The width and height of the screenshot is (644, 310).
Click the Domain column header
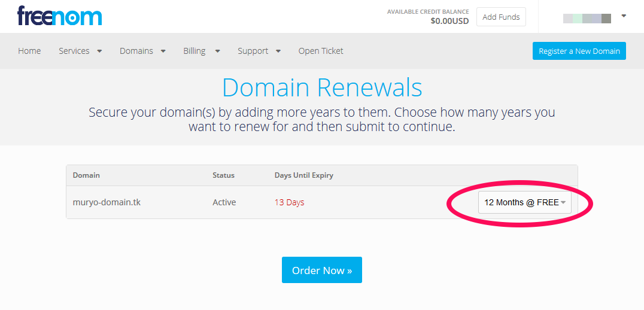click(x=86, y=175)
